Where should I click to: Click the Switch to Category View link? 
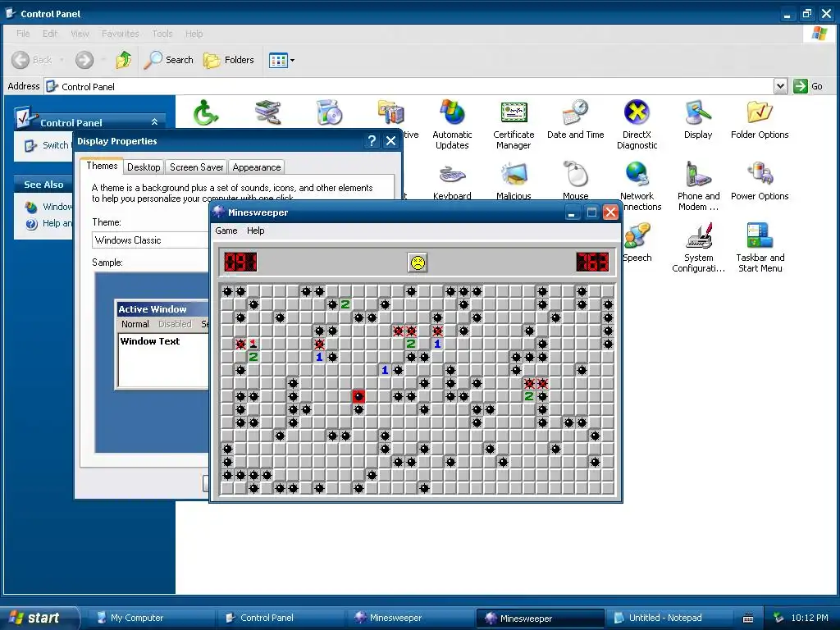click(49, 145)
